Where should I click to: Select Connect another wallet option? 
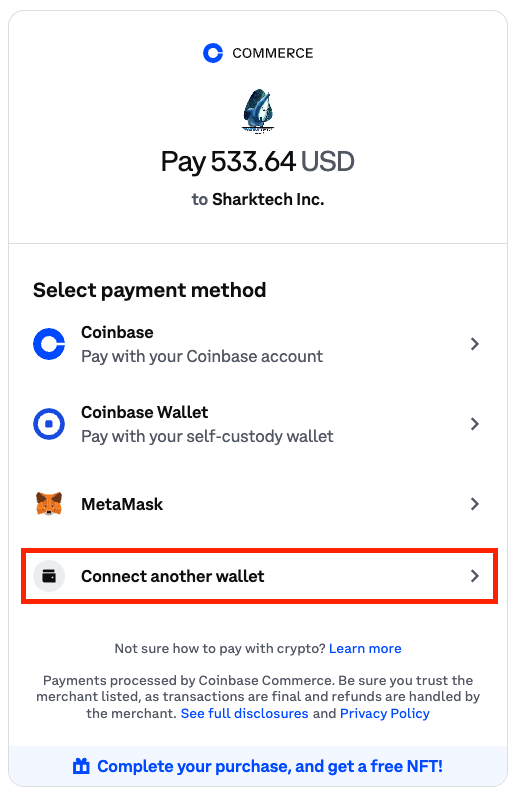(x=260, y=576)
